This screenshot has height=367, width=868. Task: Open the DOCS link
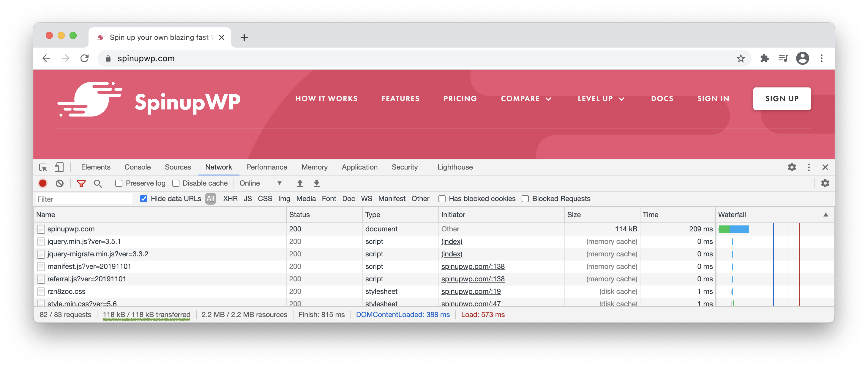[x=662, y=98]
